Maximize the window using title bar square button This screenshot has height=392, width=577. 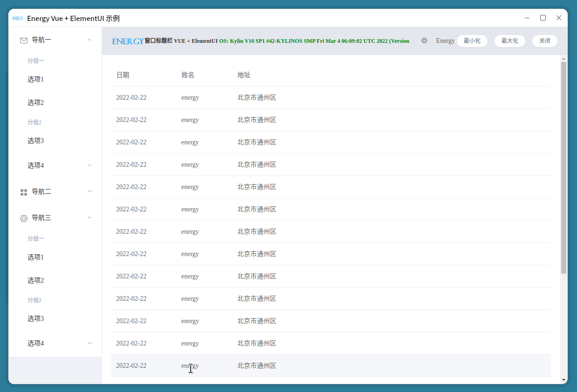[x=543, y=18]
